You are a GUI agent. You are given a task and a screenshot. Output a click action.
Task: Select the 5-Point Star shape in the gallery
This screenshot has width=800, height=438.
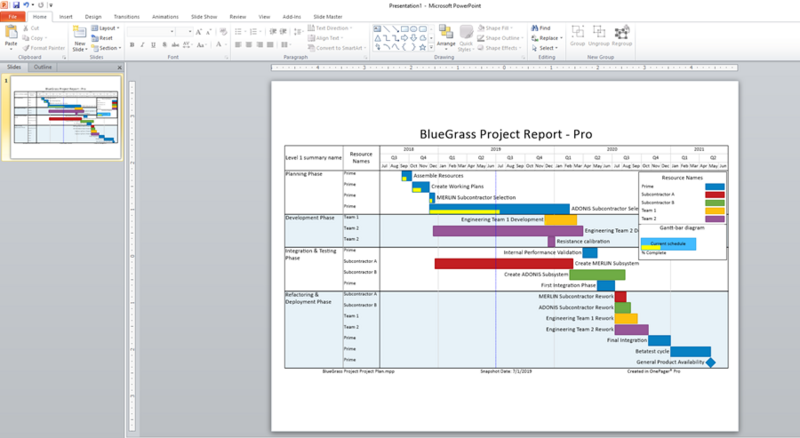pyautogui.click(x=422, y=47)
